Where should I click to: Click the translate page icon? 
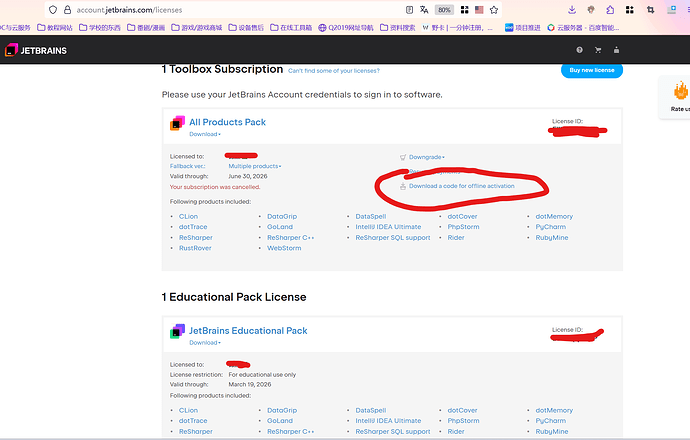(x=424, y=10)
